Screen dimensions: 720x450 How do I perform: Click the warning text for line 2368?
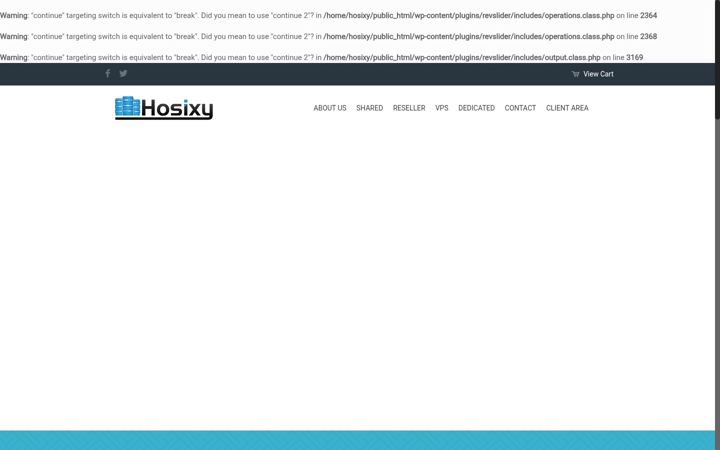(328, 36)
